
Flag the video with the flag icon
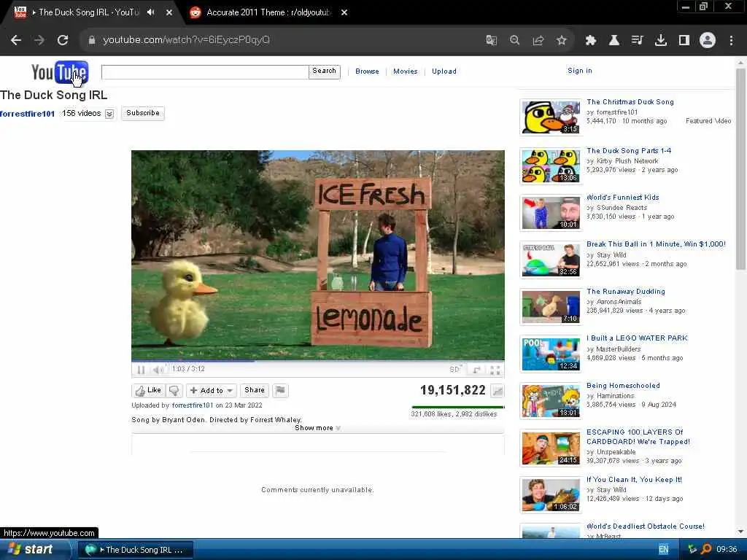click(281, 391)
